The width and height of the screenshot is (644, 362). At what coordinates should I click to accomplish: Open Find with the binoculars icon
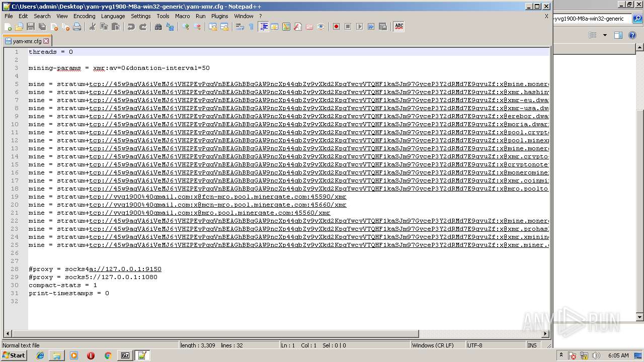(158, 27)
